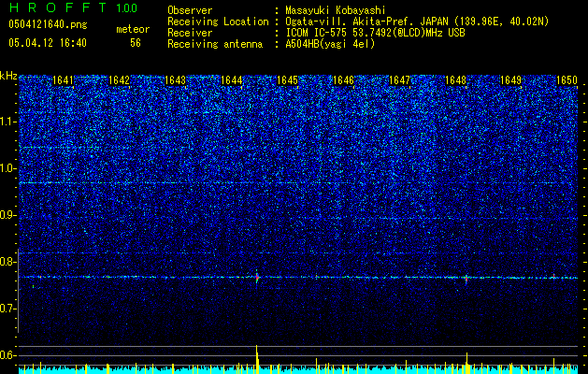Click the 0.9 kHz axis label

(7, 215)
